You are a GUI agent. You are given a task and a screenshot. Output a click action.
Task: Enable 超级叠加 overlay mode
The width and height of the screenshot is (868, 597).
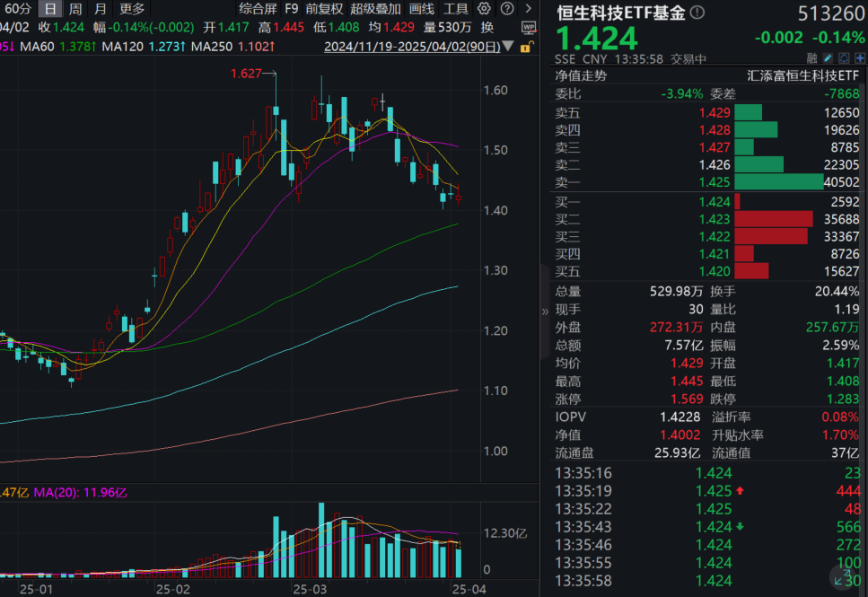pyautogui.click(x=377, y=8)
